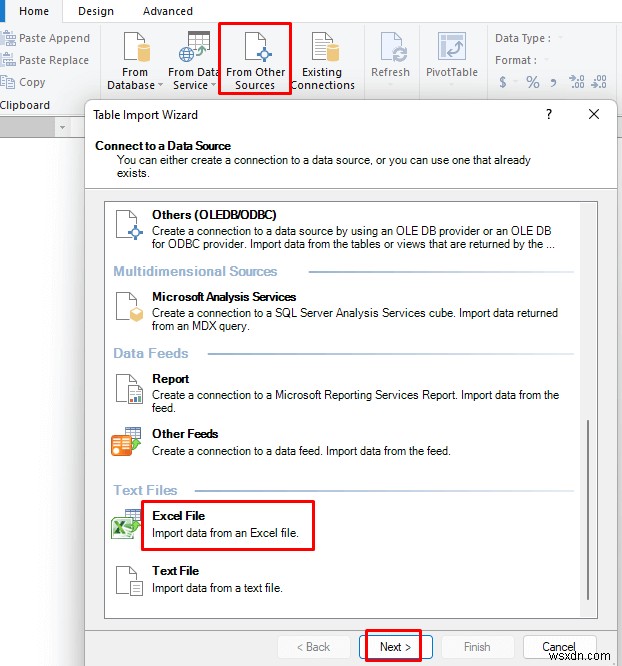Click the Cancel button
The height and width of the screenshot is (666, 622).
pyautogui.click(x=560, y=647)
